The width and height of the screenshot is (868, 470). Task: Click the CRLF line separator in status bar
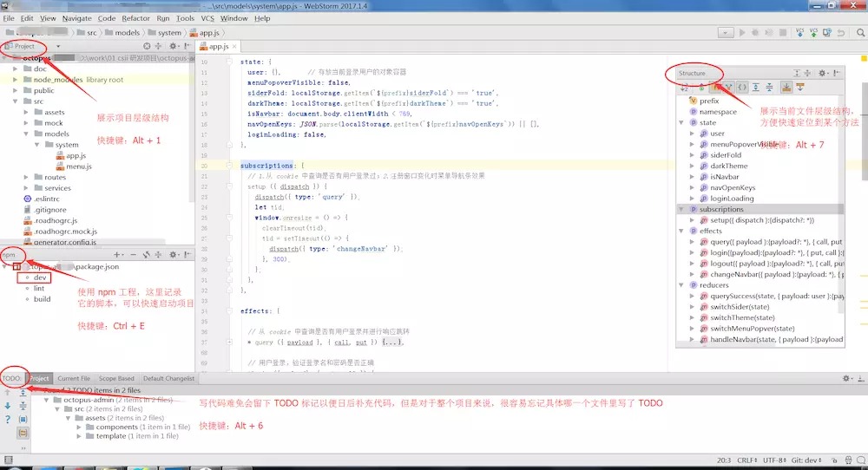[746, 460]
